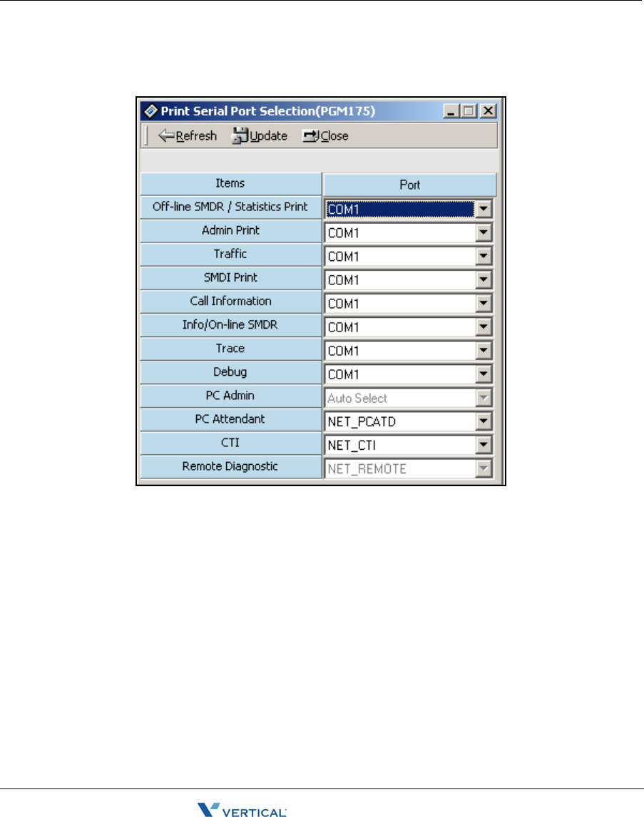This screenshot has width=644, height=817.
Task: Expand the CTI port dropdown arrow
Action: tap(484, 445)
